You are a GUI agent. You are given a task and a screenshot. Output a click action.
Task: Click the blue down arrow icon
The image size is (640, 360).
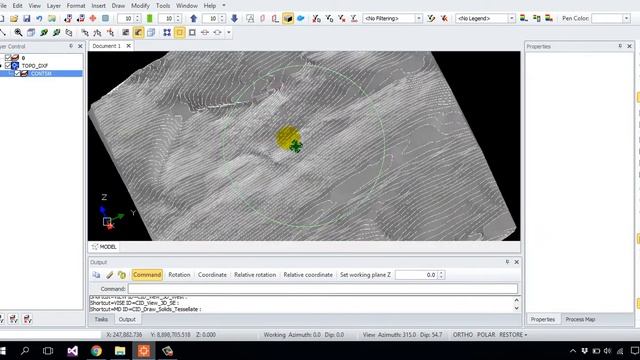point(234,18)
